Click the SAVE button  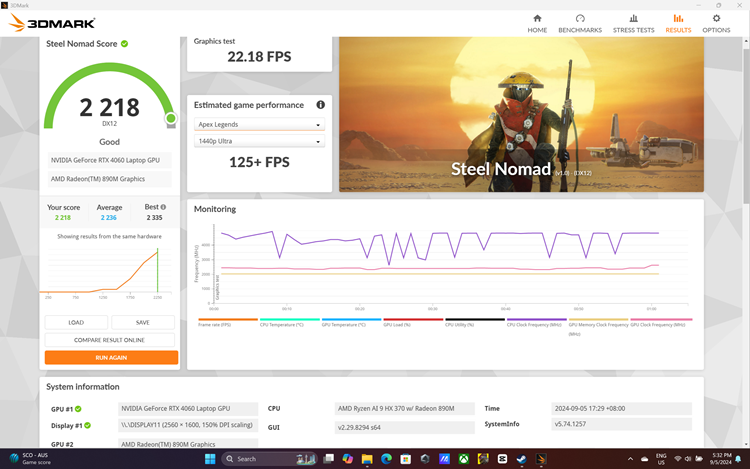[x=143, y=322]
